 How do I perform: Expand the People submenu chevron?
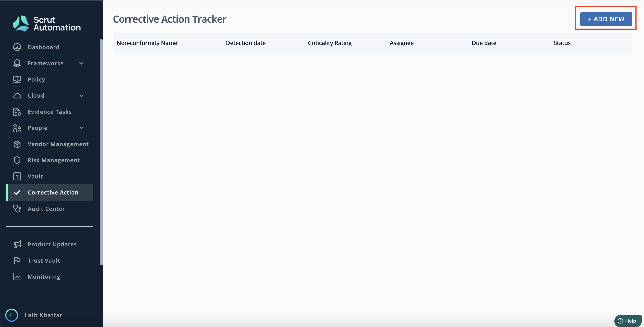click(81, 128)
